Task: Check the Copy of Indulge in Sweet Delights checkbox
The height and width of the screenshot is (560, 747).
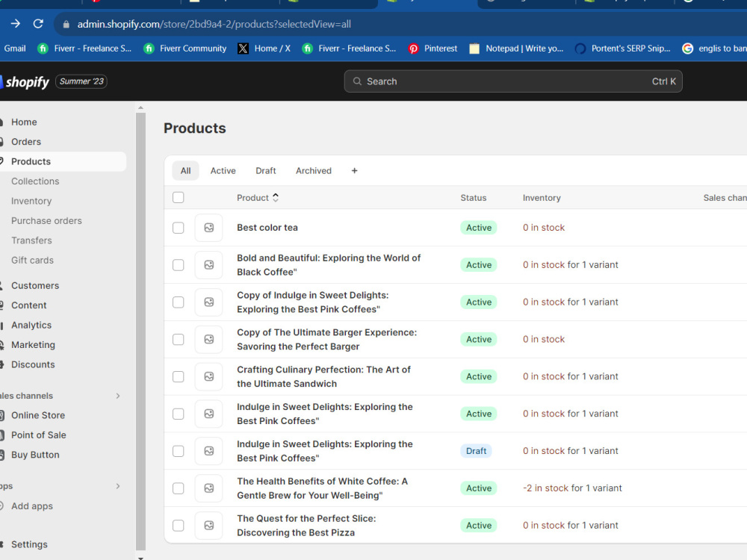Action: (x=179, y=302)
